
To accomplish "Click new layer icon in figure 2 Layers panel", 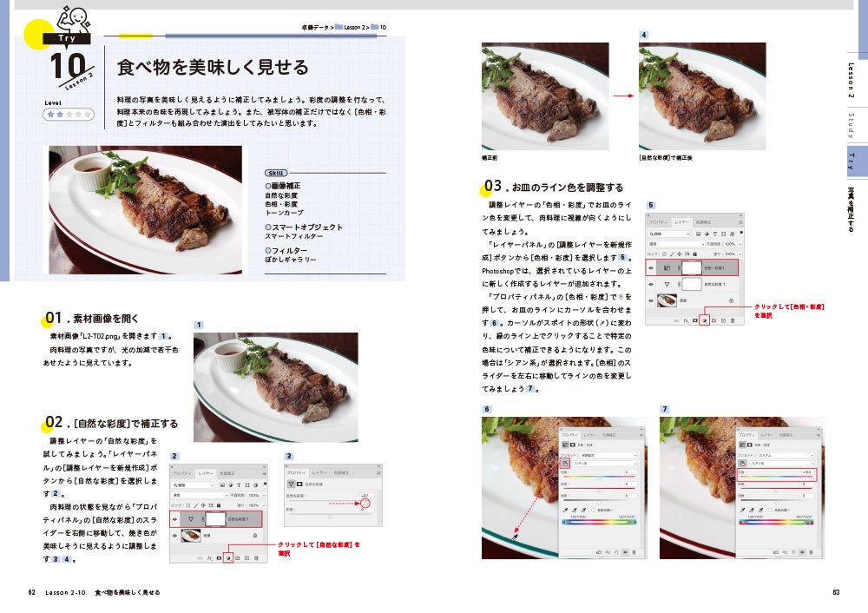I will [x=247, y=558].
